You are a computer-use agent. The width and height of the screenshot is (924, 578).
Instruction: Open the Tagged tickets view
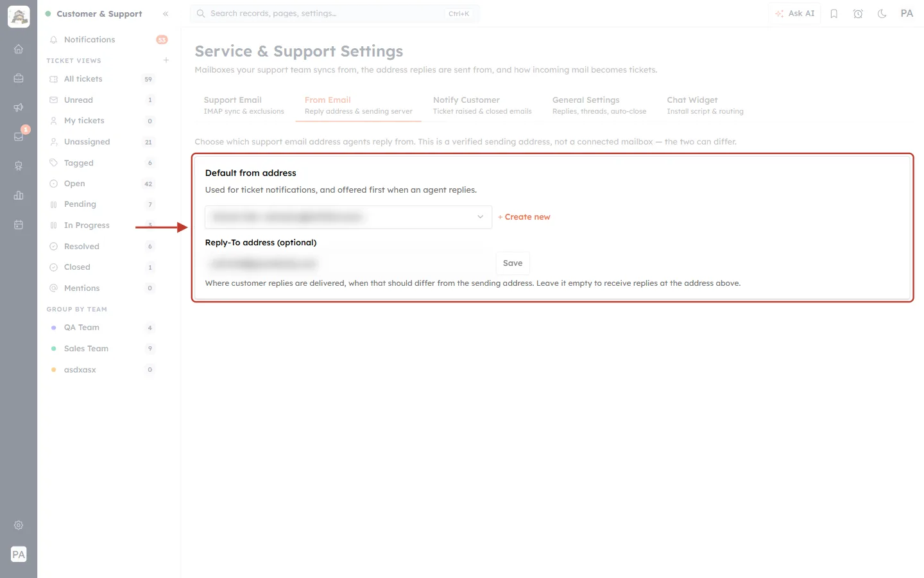coord(101,163)
